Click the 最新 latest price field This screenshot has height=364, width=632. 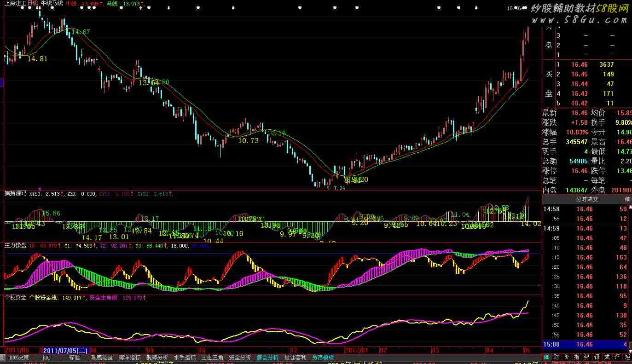565,113
